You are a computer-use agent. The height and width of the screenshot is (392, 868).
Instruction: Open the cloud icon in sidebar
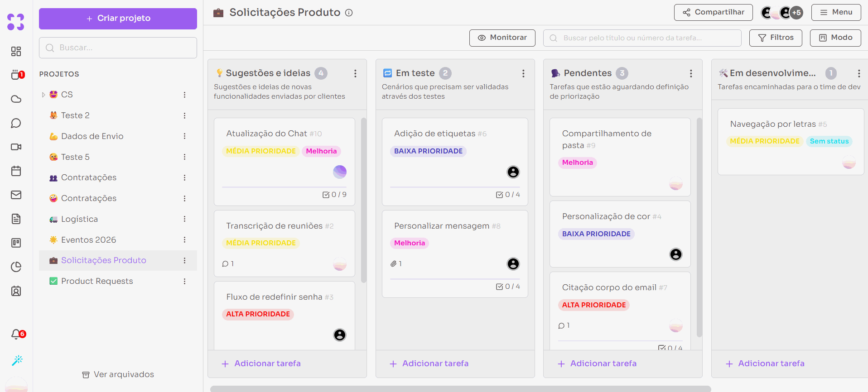point(16,99)
